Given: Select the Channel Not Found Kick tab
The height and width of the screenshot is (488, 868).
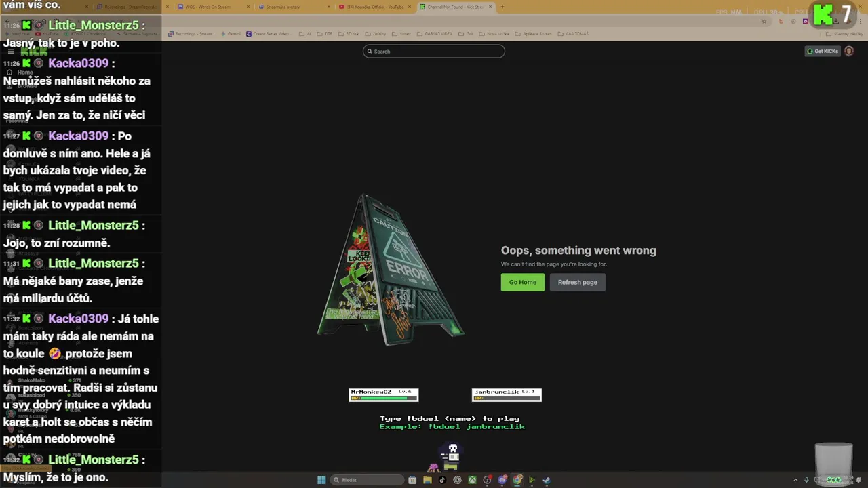Looking at the screenshot, I should (x=456, y=7).
